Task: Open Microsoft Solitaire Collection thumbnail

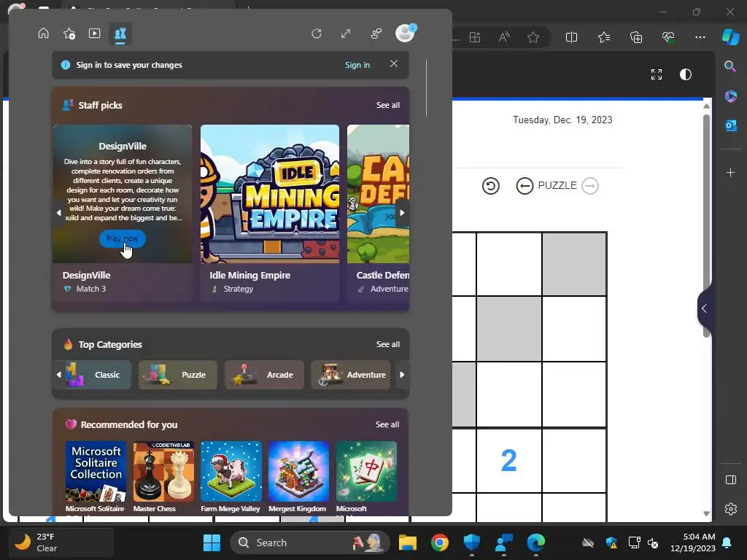Action: pos(96,472)
